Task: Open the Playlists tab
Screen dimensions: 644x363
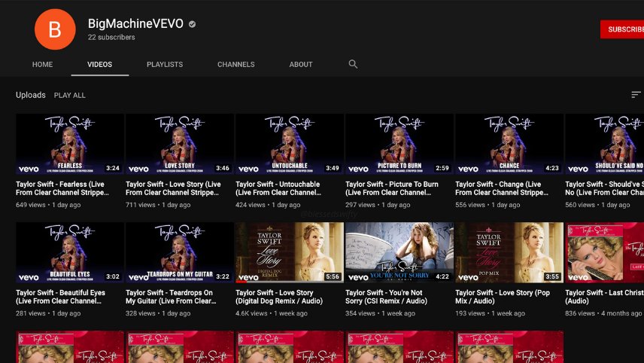Action: [165, 65]
